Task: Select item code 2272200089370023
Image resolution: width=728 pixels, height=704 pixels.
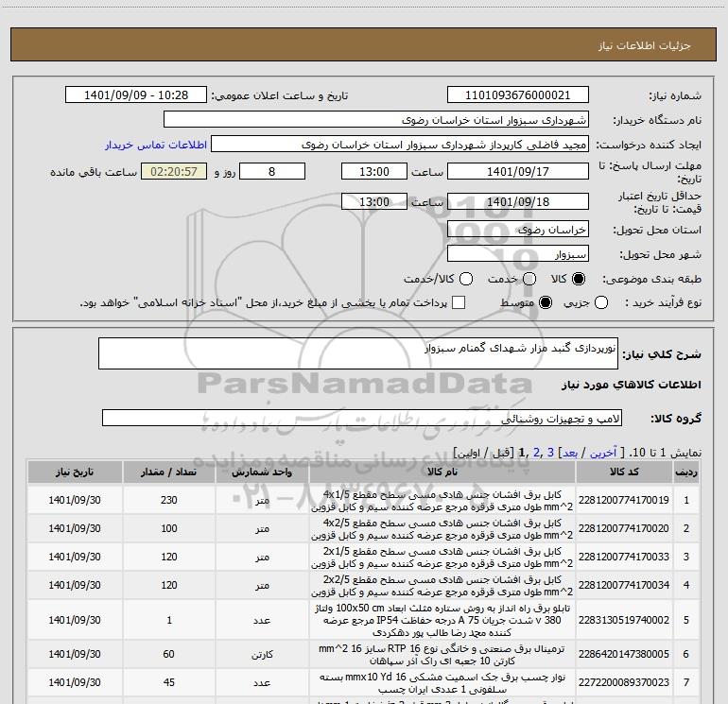Action: pos(624,682)
